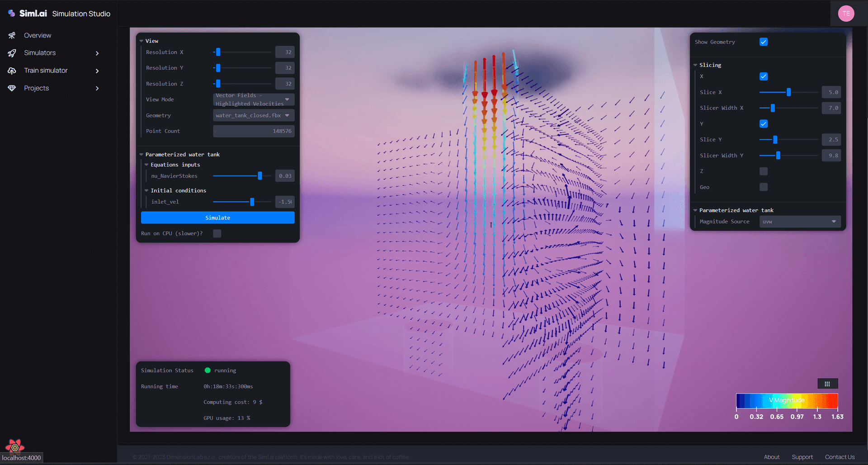Click the Projects icon in the sidebar
This screenshot has height=465, width=868.
(12, 88)
